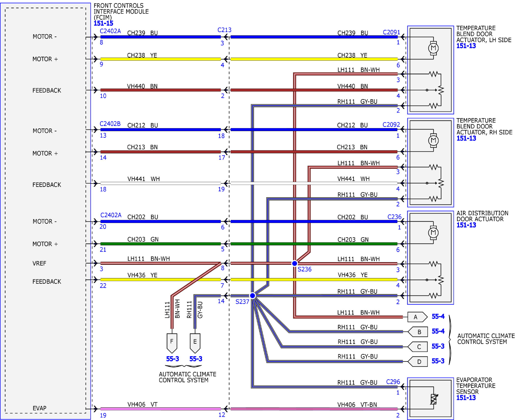Select off-page connector B
Screen dimensions: 524x420
(417, 332)
